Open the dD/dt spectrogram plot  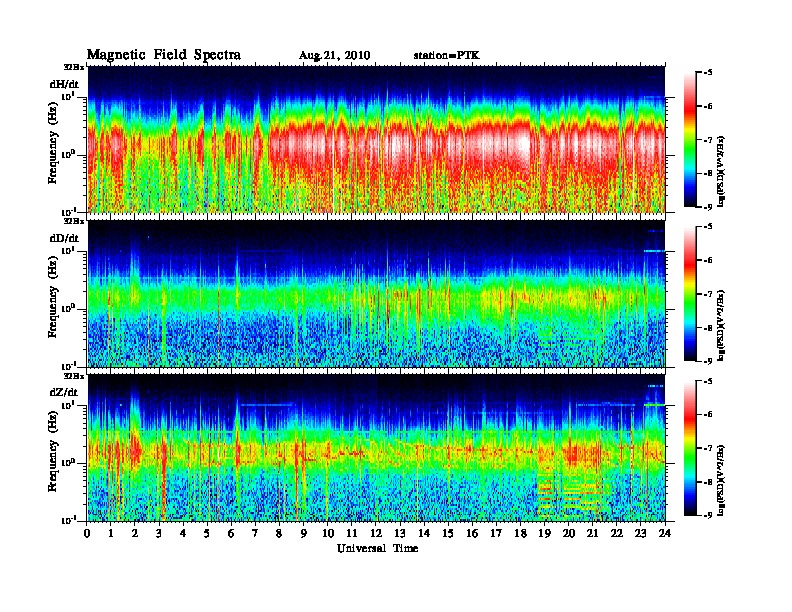(376, 293)
